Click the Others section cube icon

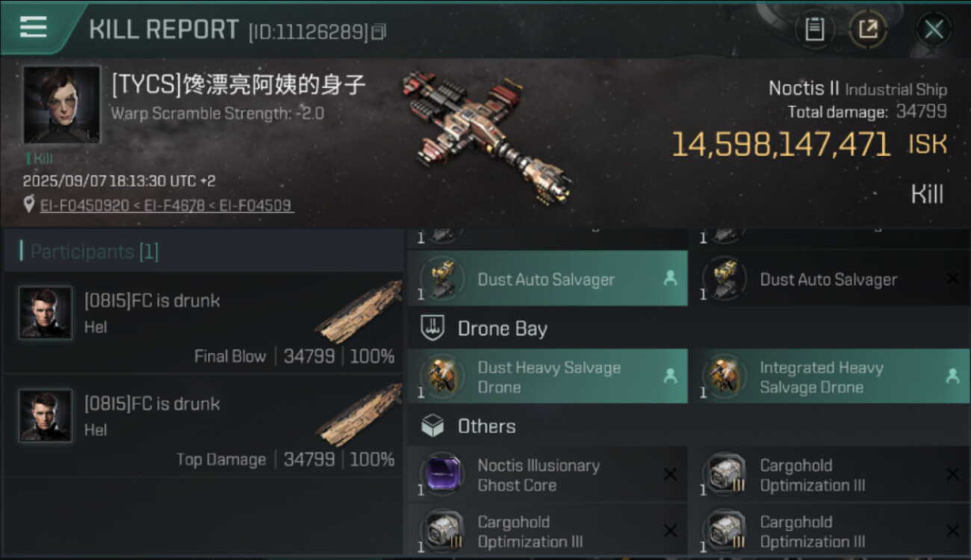click(433, 426)
